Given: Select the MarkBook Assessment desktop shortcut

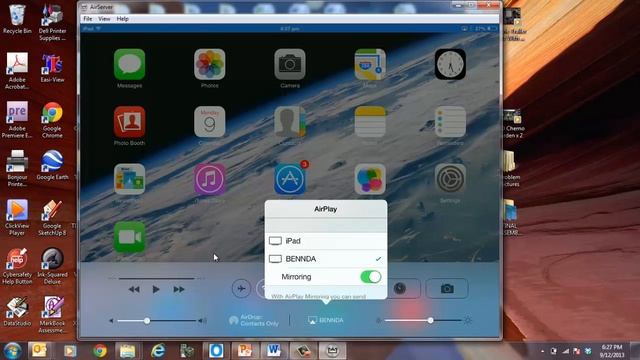Looking at the screenshot, I should [x=52, y=315].
